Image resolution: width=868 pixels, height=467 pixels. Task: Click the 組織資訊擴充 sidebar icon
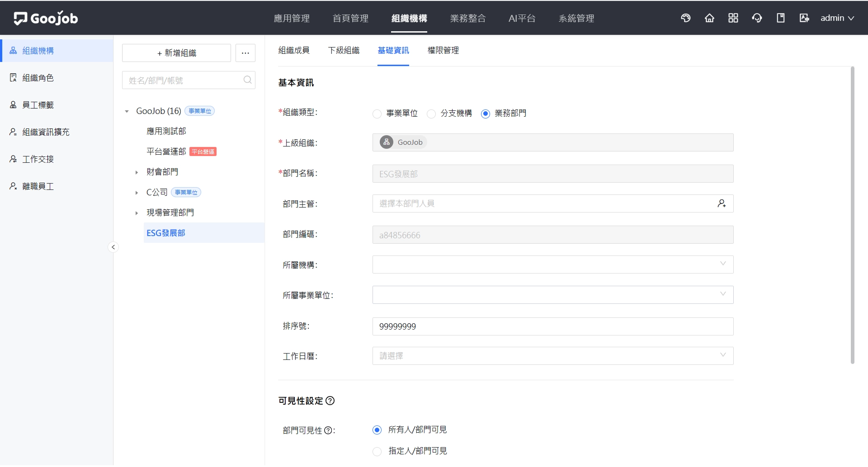coord(13,132)
